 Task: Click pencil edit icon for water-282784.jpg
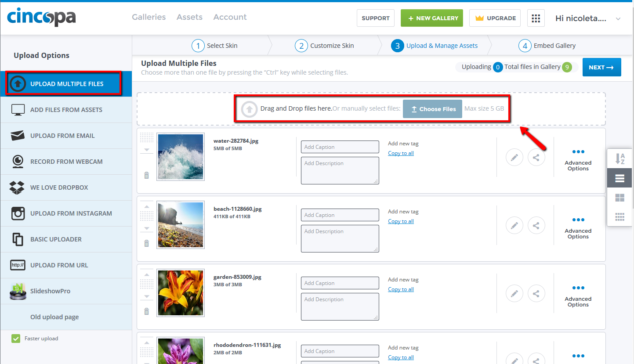pos(514,157)
